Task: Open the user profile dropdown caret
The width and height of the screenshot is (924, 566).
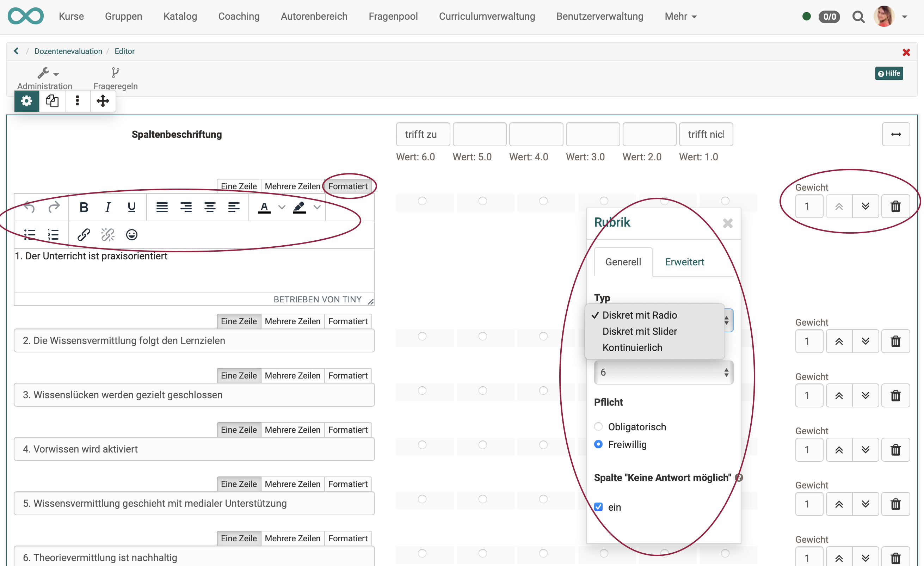Action: (x=905, y=17)
